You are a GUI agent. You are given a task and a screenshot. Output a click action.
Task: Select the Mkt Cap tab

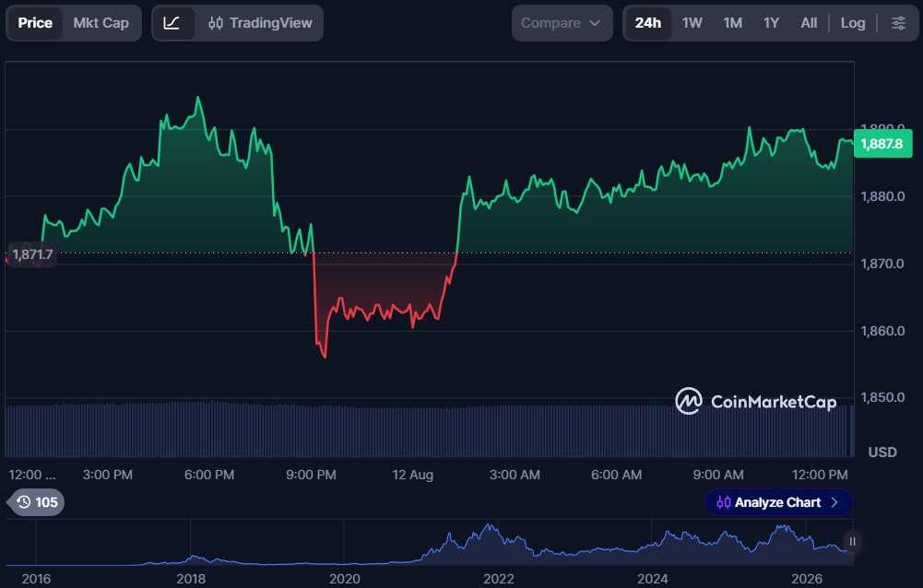click(101, 23)
